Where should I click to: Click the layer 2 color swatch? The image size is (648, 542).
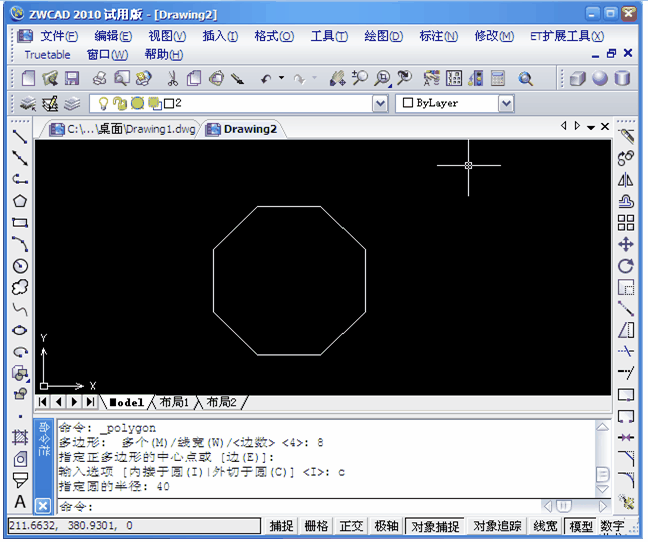click(x=169, y=103)
